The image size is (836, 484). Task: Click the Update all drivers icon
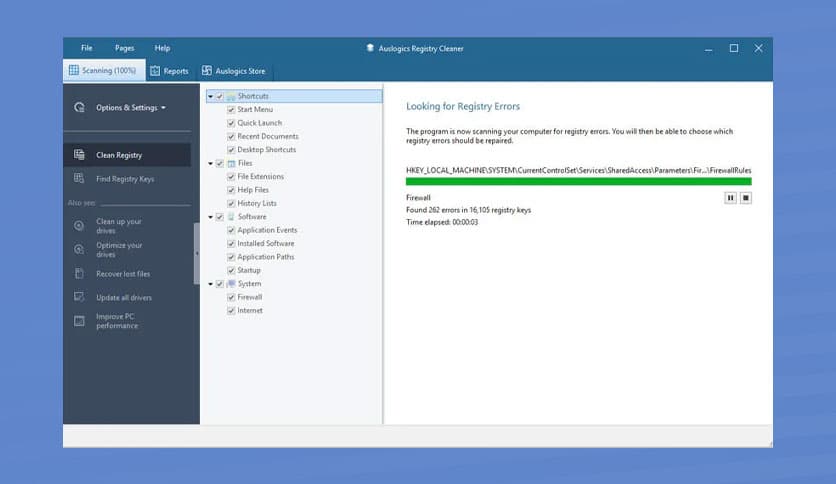(x=79, y=297)
